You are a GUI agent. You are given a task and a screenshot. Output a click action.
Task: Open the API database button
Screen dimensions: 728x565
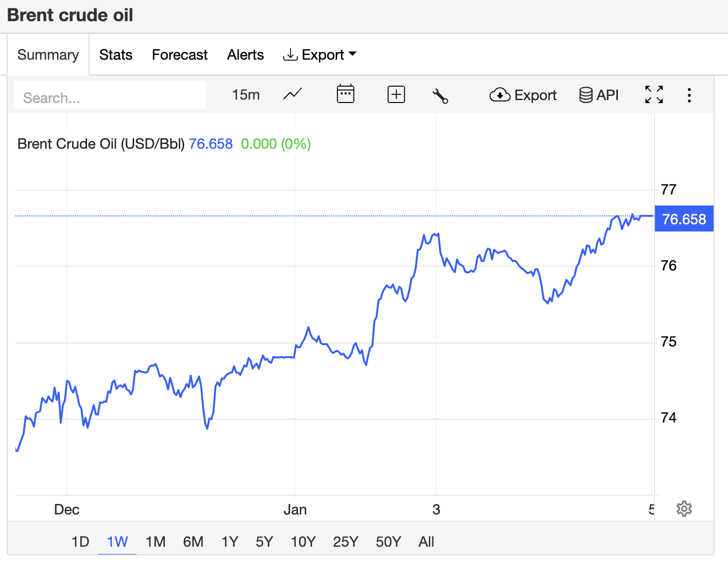[599, 95]
